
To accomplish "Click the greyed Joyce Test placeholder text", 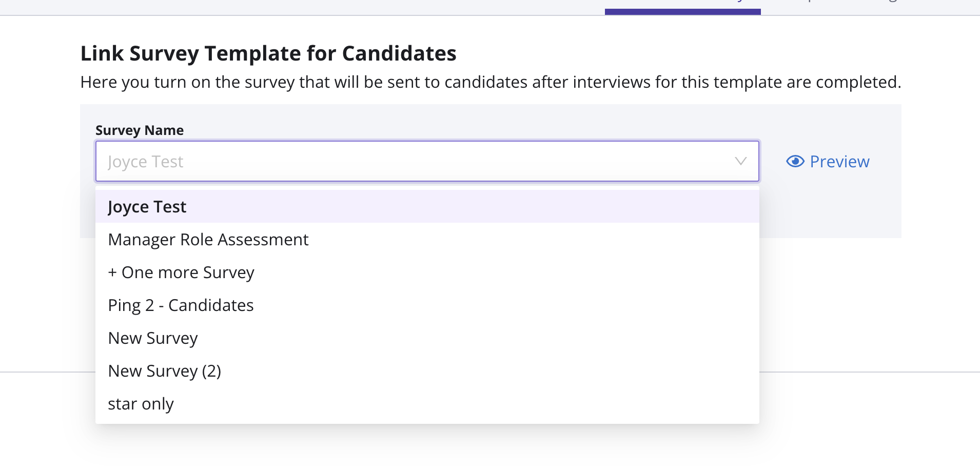I will tap(146, 162).
